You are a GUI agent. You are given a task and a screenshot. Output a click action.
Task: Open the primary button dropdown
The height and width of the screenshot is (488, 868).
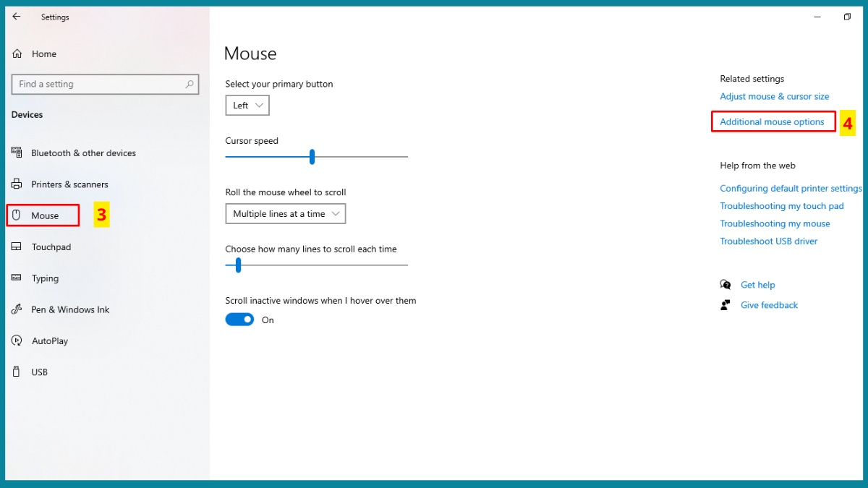(x=247, y=106)
